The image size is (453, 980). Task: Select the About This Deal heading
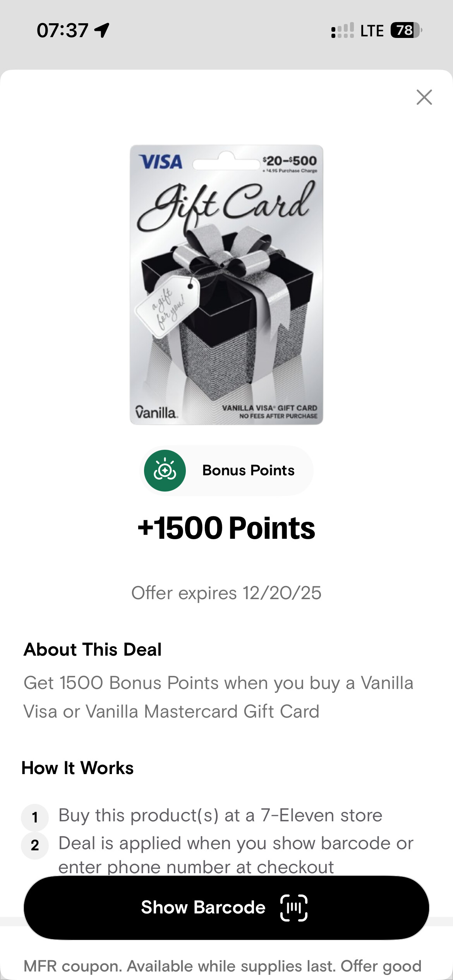click(93, 649)
